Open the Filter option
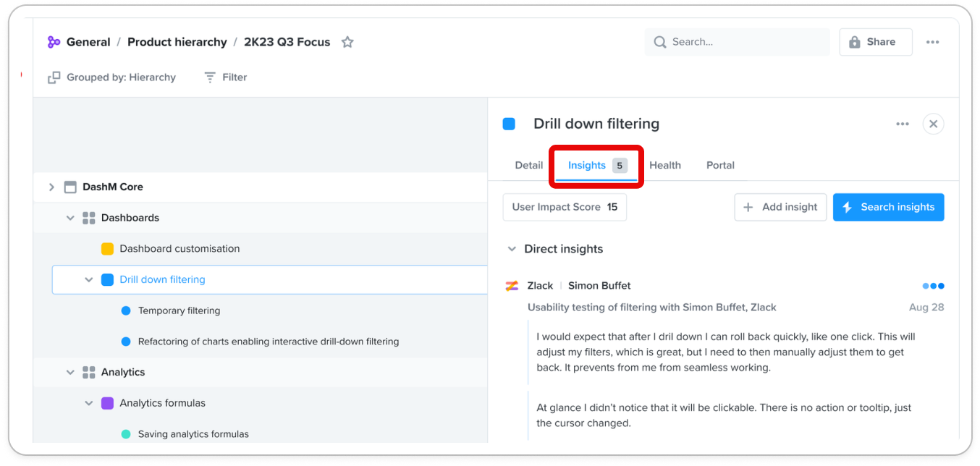 click(225, 77)
